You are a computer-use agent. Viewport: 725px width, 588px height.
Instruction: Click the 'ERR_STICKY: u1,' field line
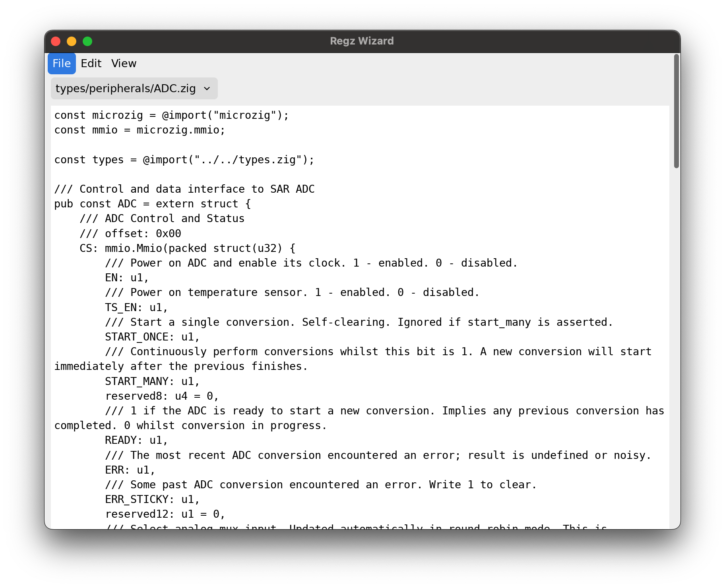153,499
